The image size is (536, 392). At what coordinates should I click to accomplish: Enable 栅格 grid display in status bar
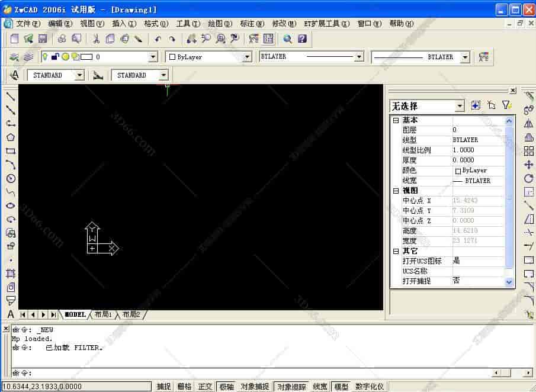pos(184,386)
